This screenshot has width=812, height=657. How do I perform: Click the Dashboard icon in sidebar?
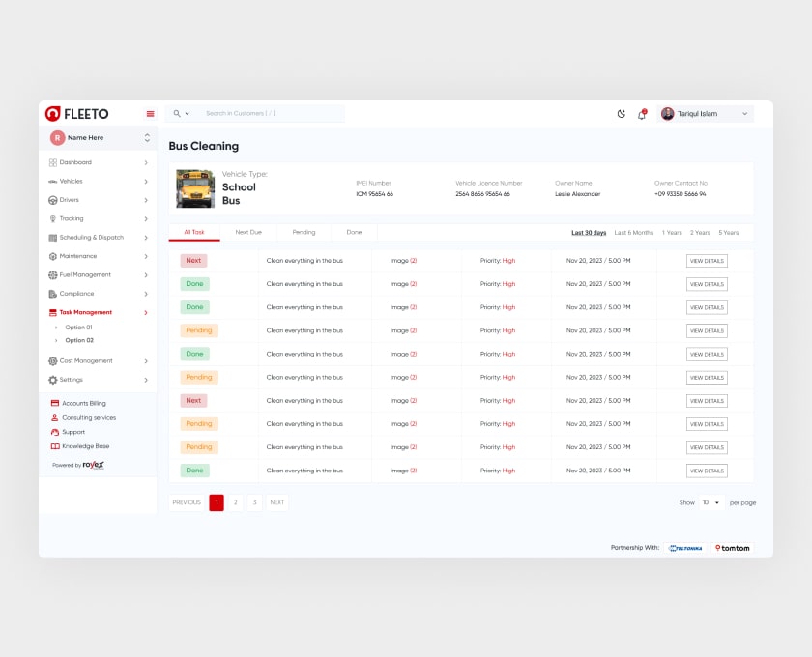[x=52, y=162]
